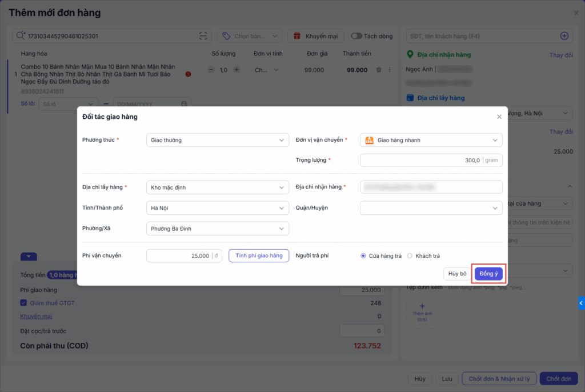Viewport: 585px width, 392px height.
Task: Cancel with the Hủy bỏ button
Action: (457, 274)
